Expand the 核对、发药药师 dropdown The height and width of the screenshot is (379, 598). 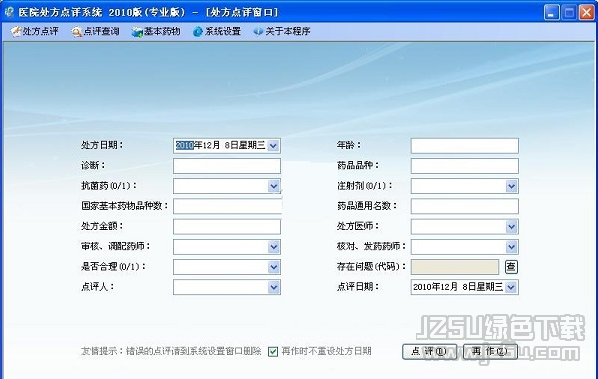[511, 247]
